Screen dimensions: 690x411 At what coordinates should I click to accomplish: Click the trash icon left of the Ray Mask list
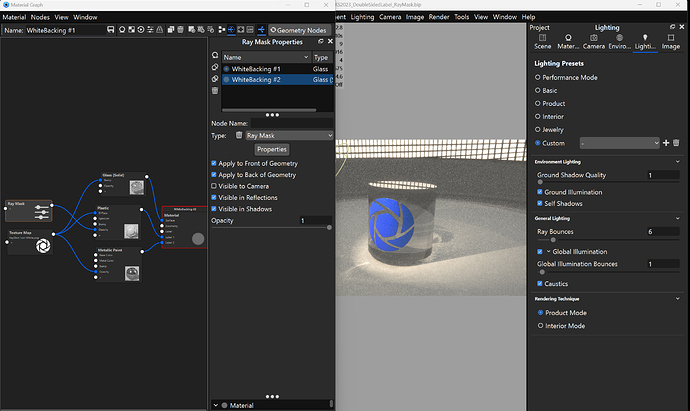[x=215, y=91]
